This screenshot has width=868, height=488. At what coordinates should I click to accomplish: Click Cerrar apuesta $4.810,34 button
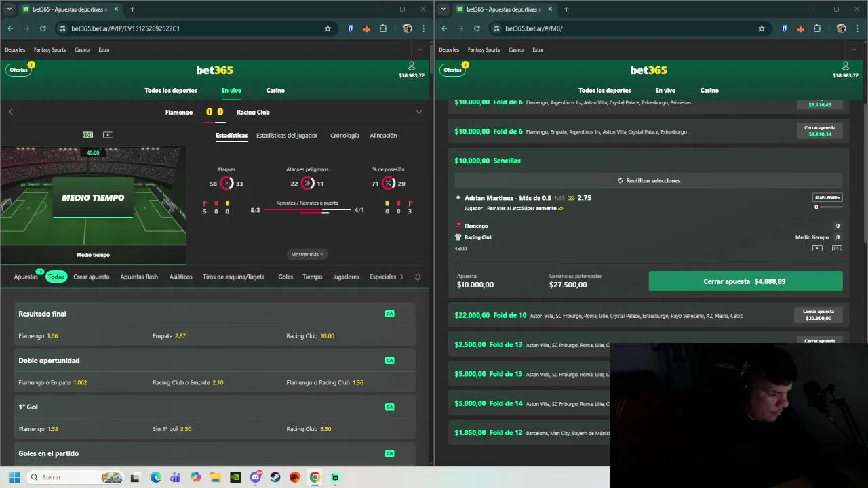(819, 131)
